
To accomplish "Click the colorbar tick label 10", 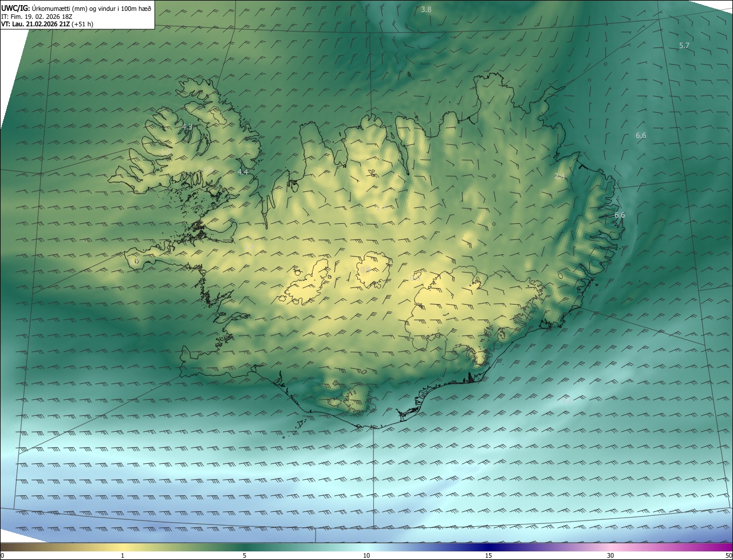I will tap(366, 555).
